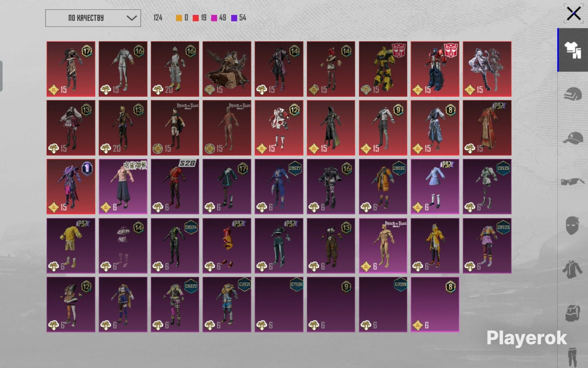
Task: Pick the yellow hooded coat outfit
Action: pos(435,245)
